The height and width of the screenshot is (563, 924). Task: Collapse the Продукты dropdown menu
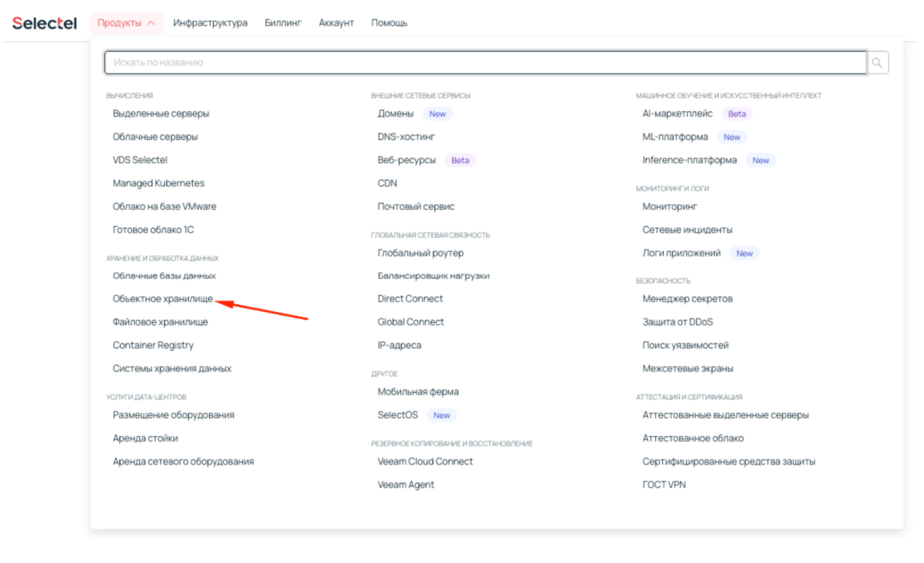pos(126,23)
